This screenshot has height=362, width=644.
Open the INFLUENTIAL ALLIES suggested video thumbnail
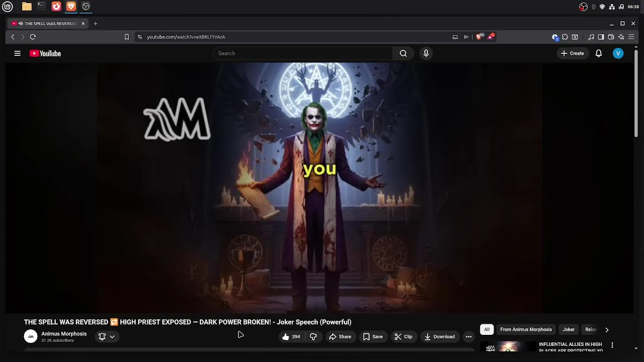[508, 346]
